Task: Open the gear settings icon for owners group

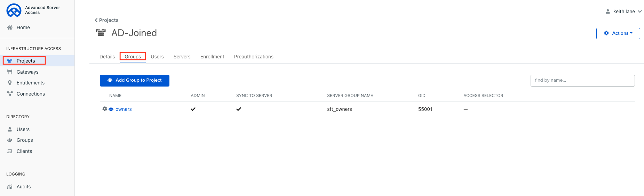Action: [x=105, y=109]
